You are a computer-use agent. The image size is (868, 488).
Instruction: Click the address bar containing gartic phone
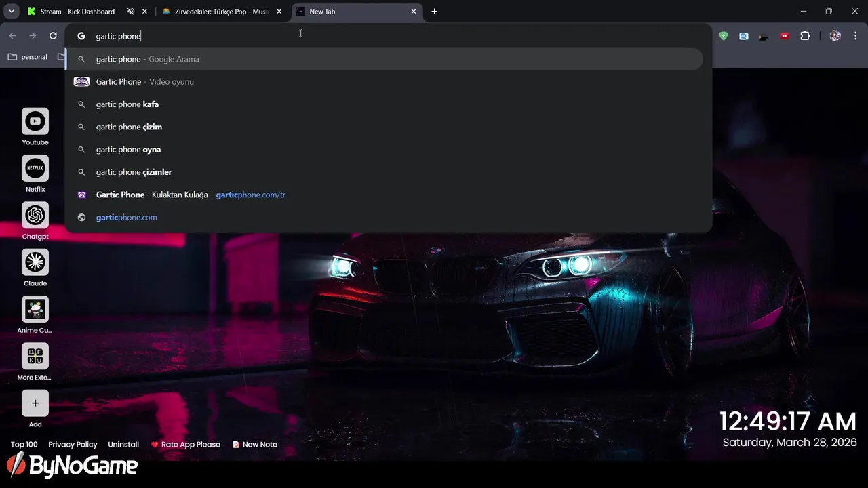(388, 36)
